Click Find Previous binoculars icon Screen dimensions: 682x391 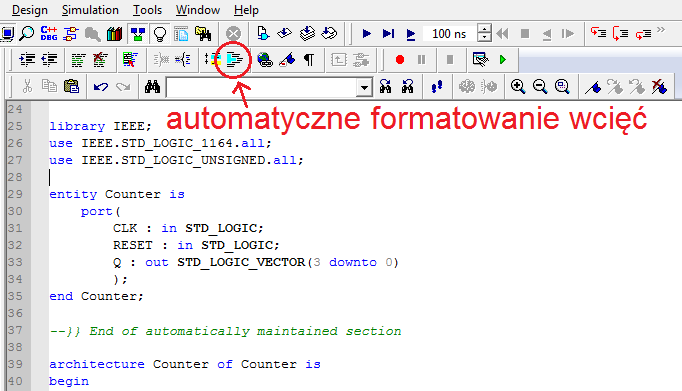click(x=408, y=87)
